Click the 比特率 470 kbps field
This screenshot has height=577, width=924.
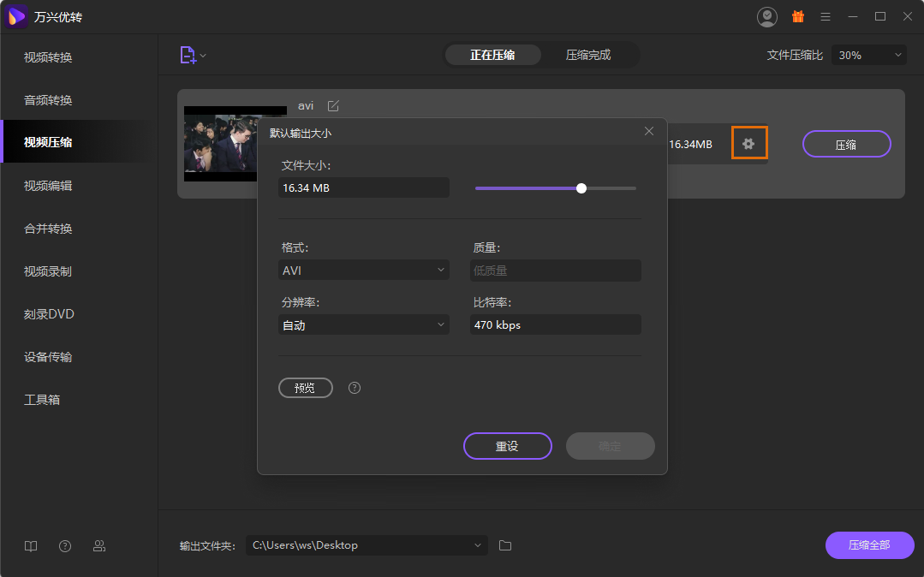click(555, 325)
